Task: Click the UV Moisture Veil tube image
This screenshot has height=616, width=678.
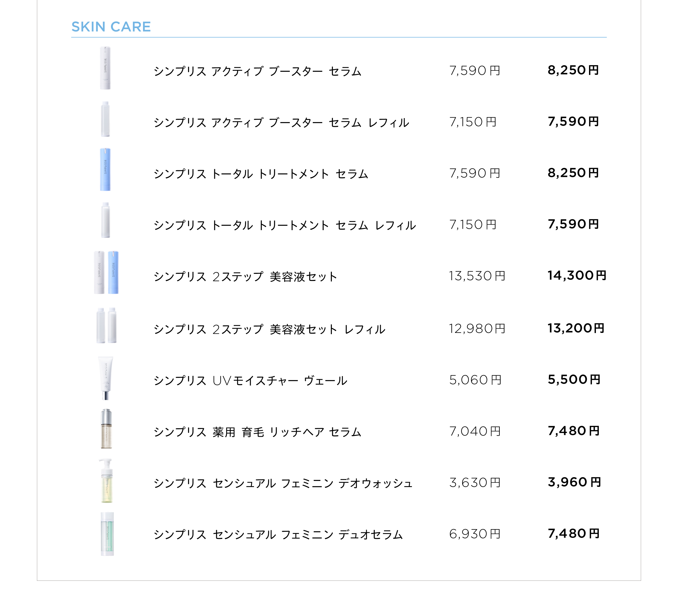Action: coord(106,378)
